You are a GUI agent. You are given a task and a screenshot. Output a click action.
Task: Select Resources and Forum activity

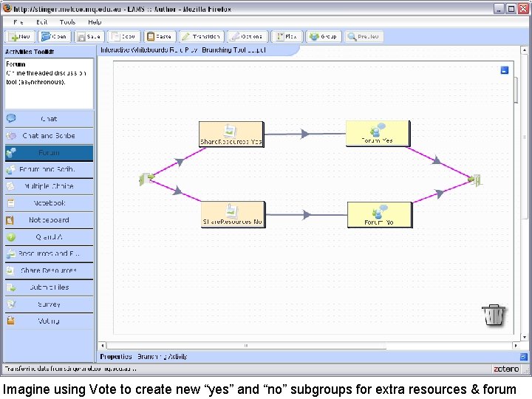49,253
